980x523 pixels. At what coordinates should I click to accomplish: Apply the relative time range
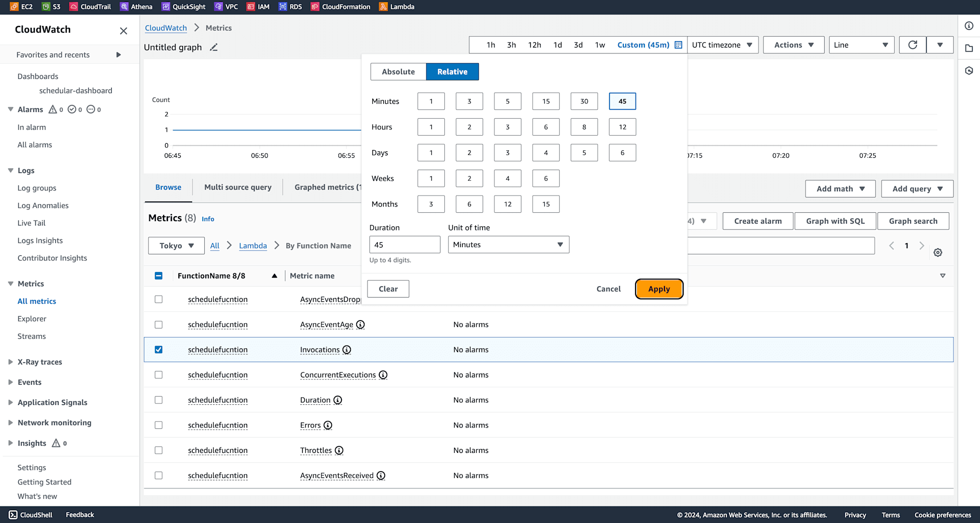pos(659,289)
